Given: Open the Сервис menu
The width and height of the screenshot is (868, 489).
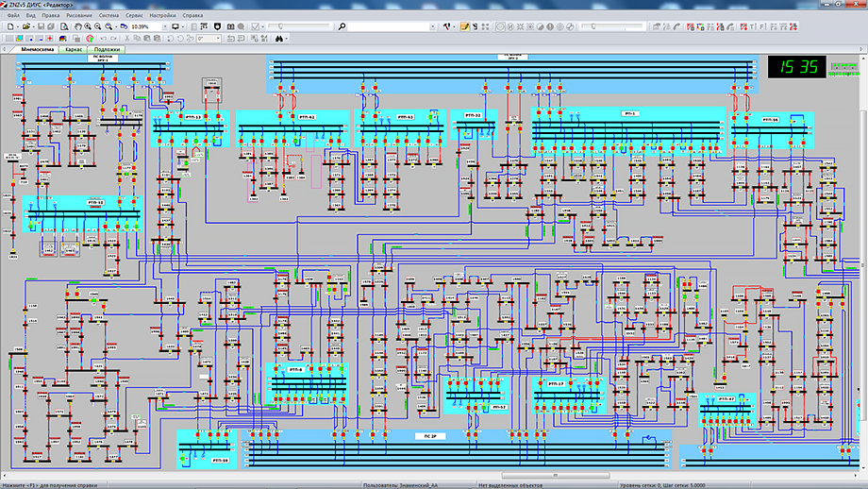Looking at the screenshot, I should 134,16.
